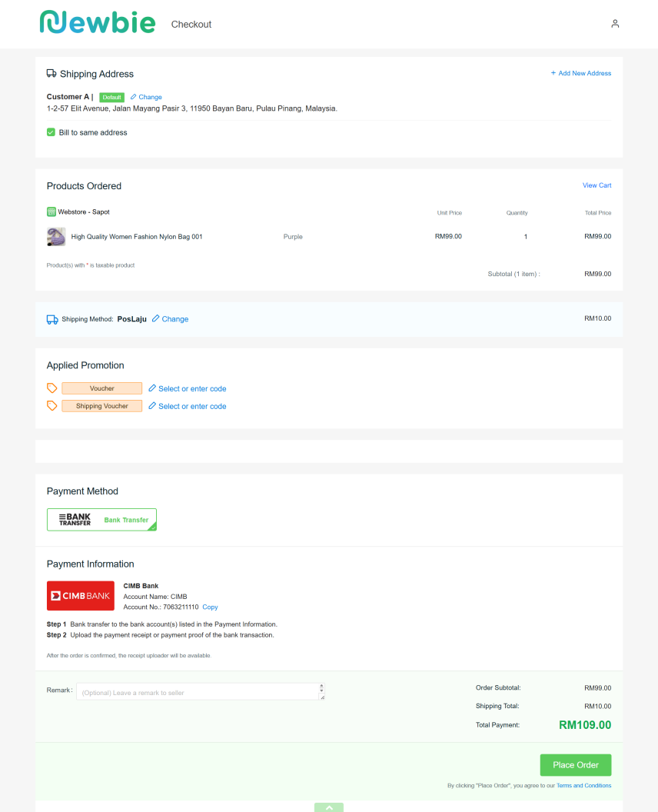Expand the bottom panel with up chevron
658x812 pixels.
pos(329,807)
